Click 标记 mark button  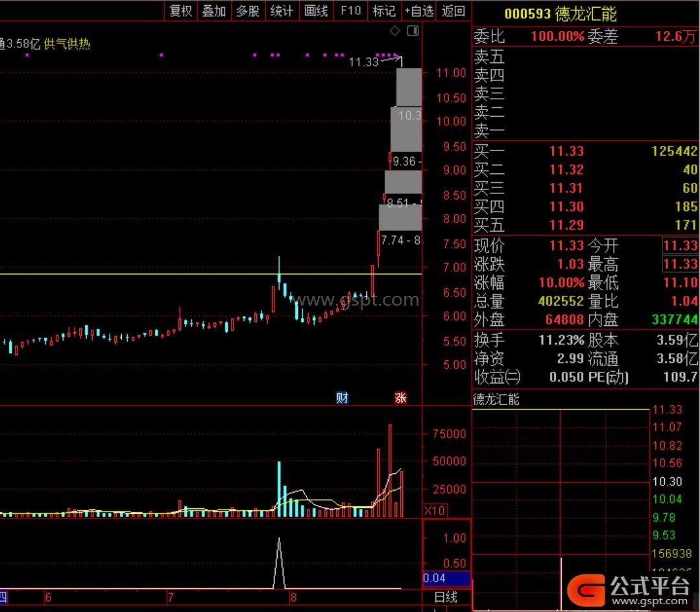384,11
